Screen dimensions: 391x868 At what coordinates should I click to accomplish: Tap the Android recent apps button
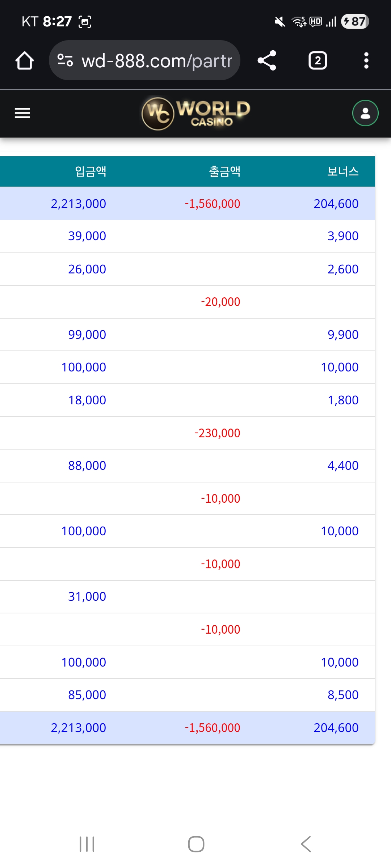pos(87,844)
